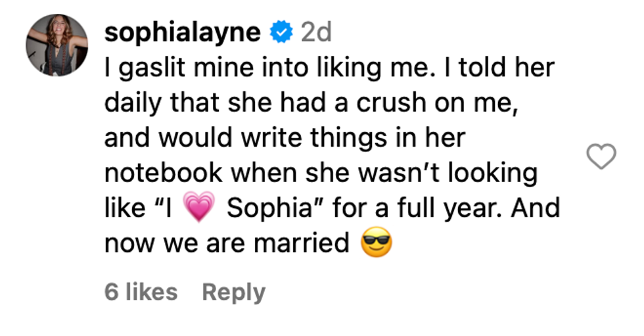The image size is (644, 336).
Task: View the 6 likes list
Action: (141, 292)
